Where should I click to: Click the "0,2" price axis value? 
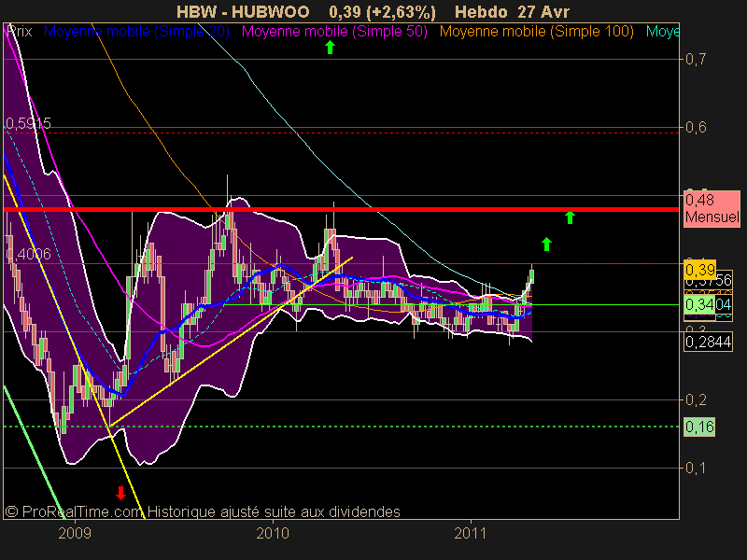point(696,400)
